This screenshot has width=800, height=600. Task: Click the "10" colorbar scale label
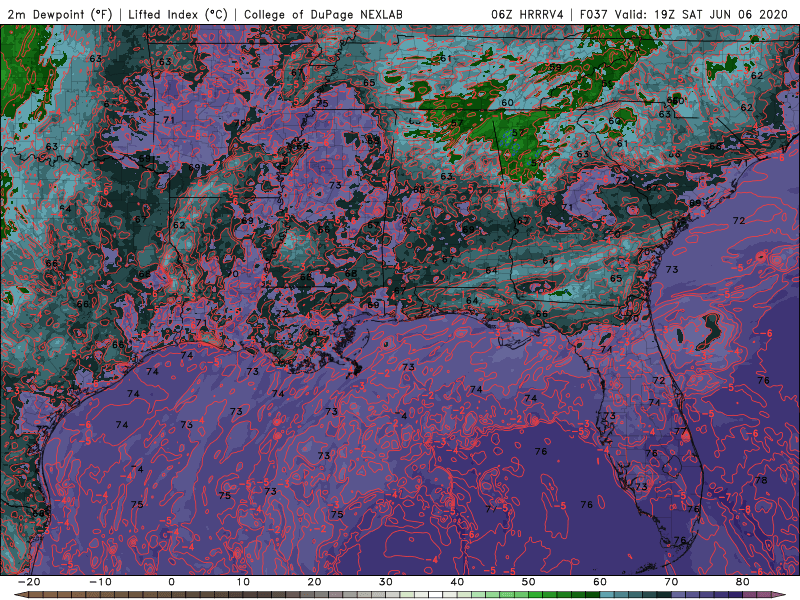pyautogui.click(x=243, y=582)
